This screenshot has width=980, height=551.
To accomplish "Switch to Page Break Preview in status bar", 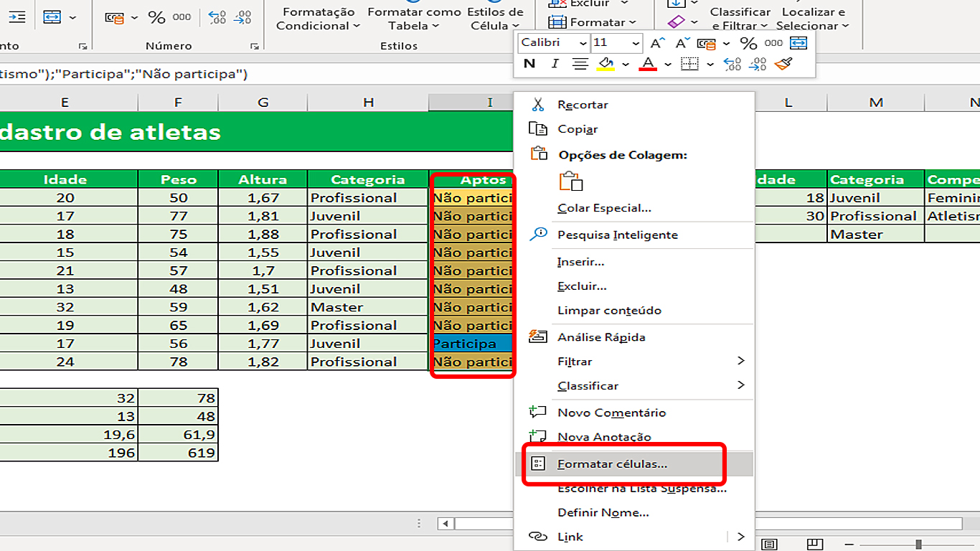I will tap(815, 545).
